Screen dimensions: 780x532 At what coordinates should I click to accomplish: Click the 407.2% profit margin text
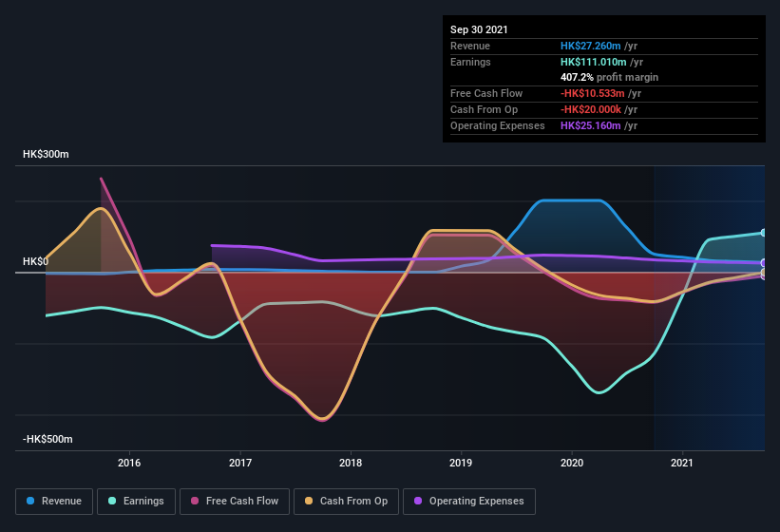(x=609, y=78)
